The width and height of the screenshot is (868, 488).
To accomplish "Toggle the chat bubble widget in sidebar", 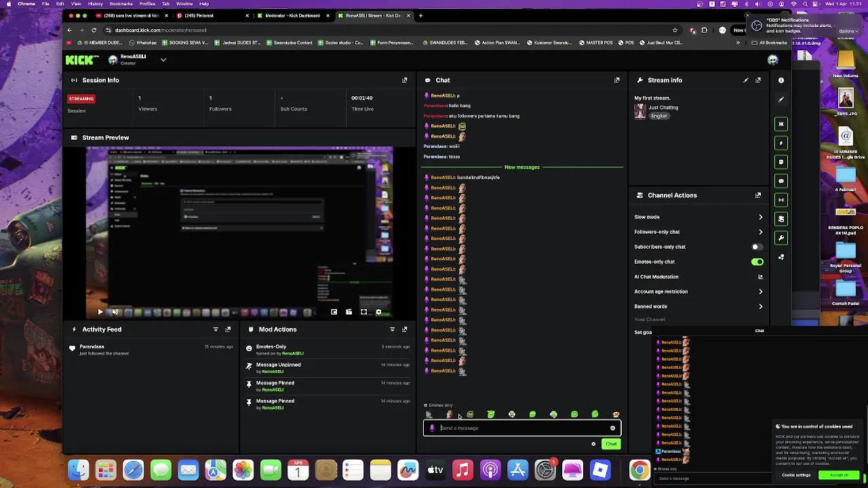I will pos(781,181).
